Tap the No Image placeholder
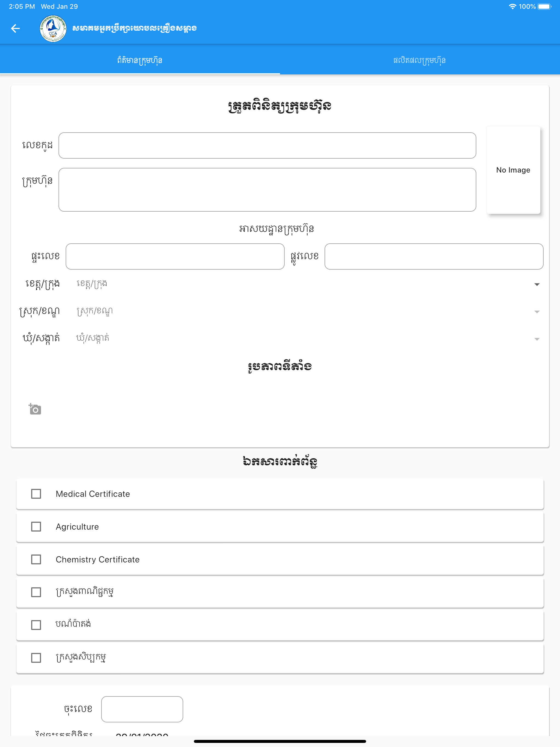 pyautogui.click(x=513, y=170)
